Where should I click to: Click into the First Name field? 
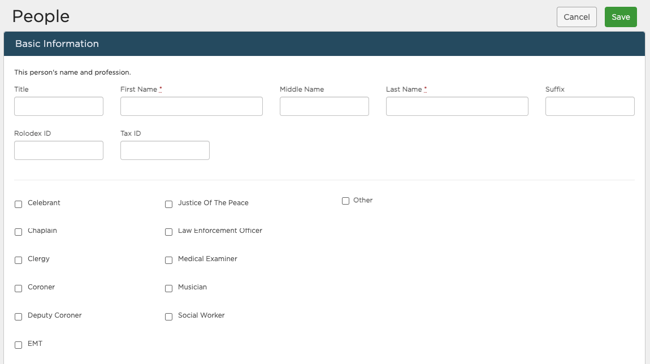pos(192,106)
